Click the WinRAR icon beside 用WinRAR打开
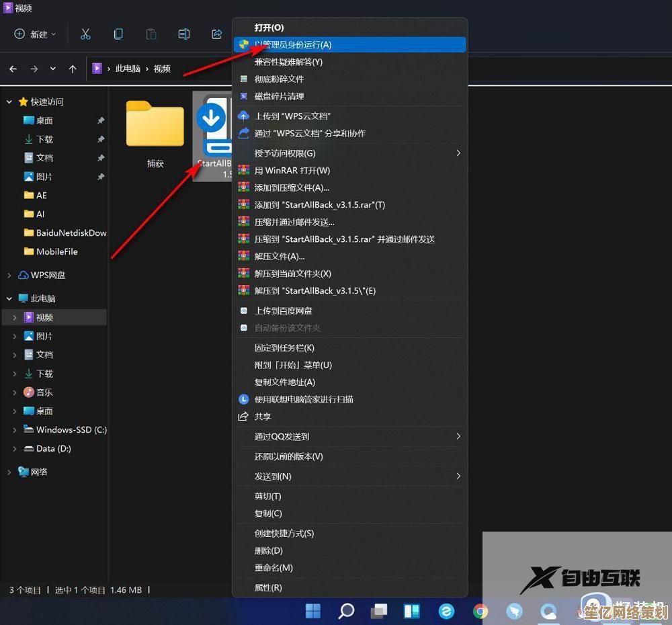672x625 pixels. tap(244, 170)
